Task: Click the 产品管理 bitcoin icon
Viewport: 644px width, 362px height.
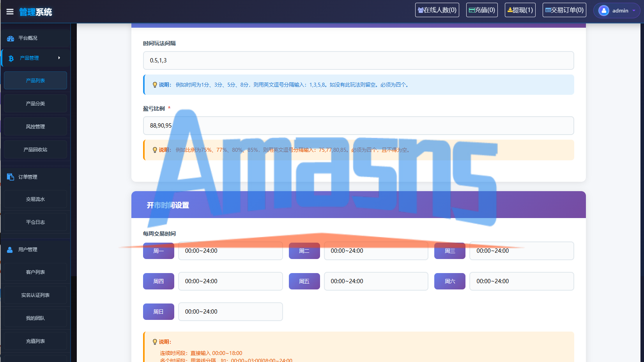Action: point(11,58)
